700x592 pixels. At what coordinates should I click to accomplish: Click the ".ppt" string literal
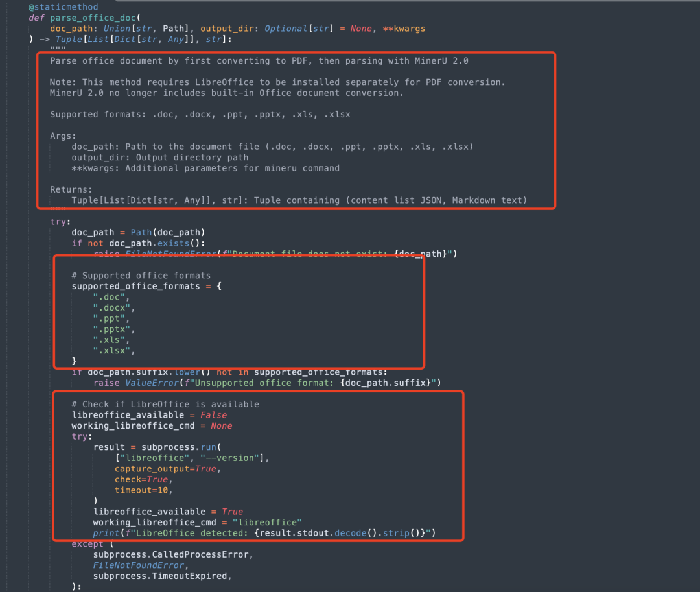coord(109,318)
